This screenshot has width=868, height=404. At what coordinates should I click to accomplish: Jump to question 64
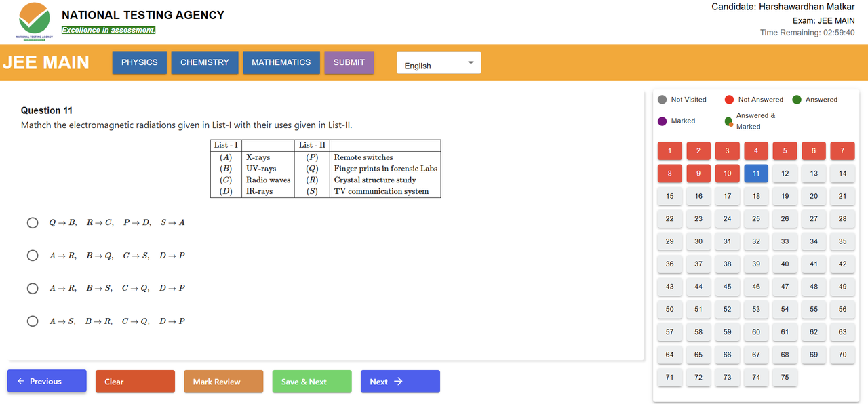[x=670, y=355]
